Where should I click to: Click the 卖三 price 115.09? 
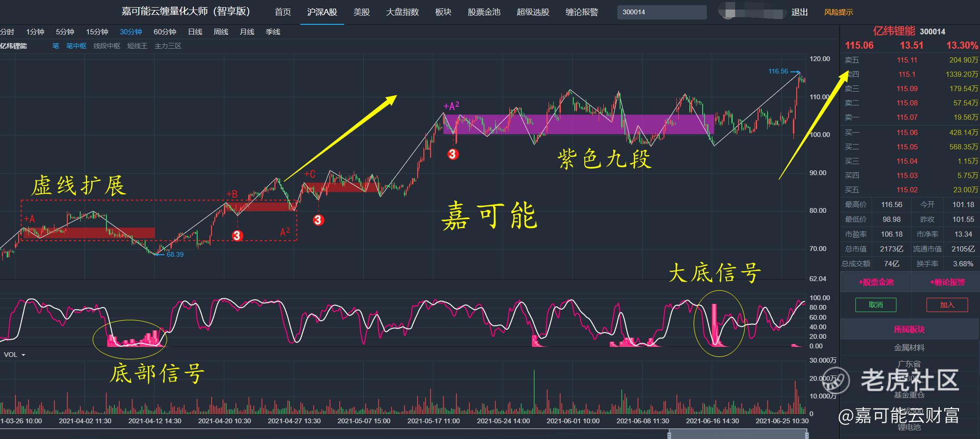pyautogui.click(x=907, y=89)
